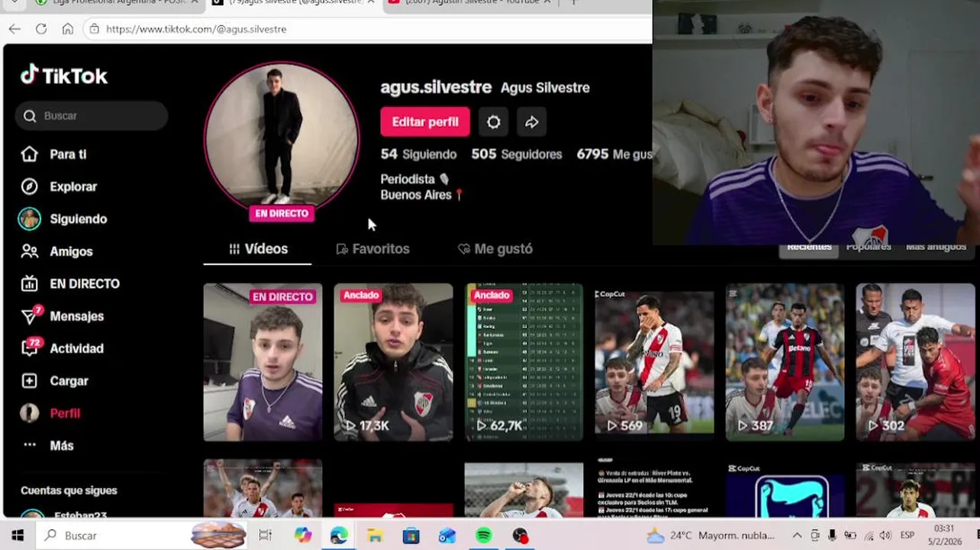Image resolution: width=980 pixels, height=550 pixels.
Task: Click the 6795 Me gusta count
Action: (614, 154)
